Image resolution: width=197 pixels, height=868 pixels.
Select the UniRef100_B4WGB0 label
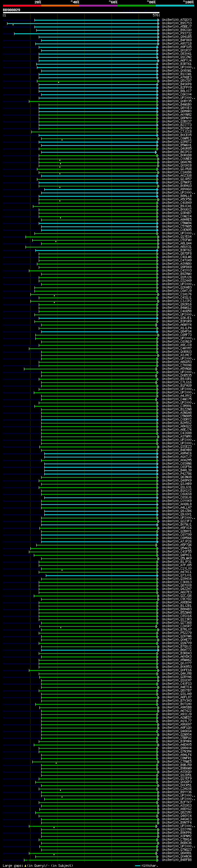[176, 104]
